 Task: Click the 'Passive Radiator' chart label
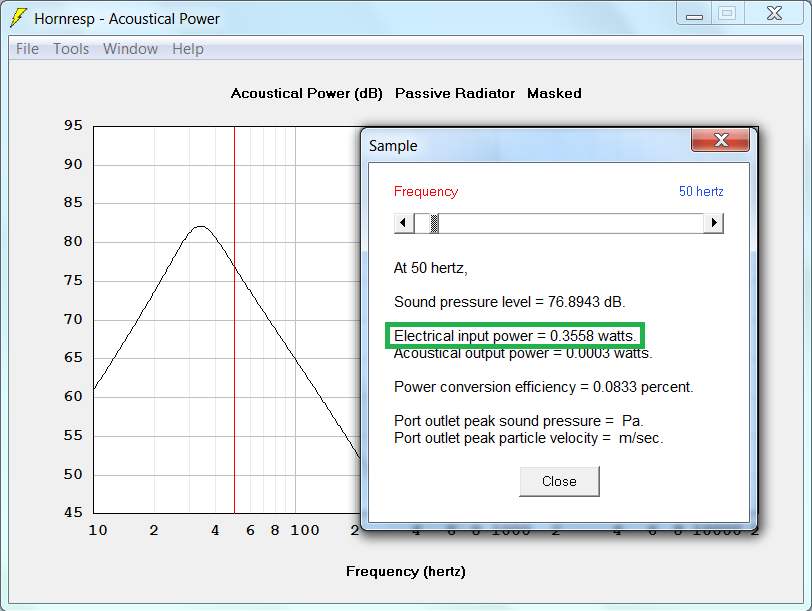455,94
